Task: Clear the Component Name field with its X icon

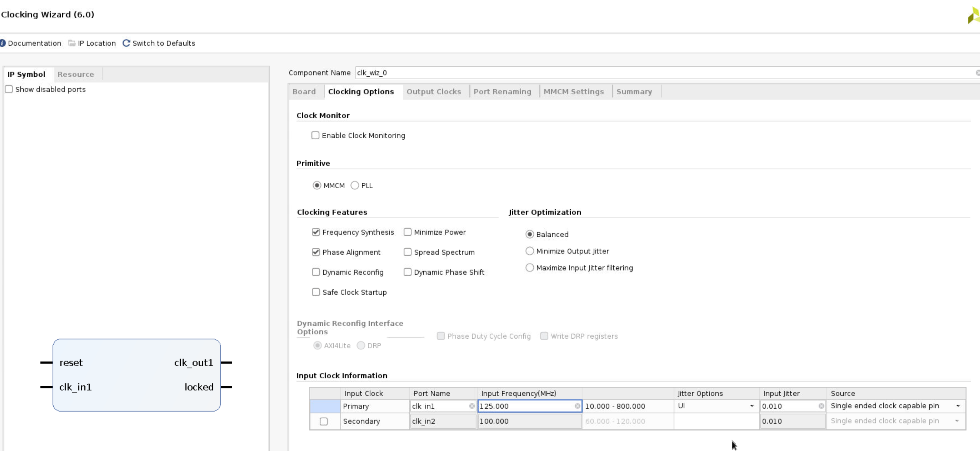Action: [977, 73]
